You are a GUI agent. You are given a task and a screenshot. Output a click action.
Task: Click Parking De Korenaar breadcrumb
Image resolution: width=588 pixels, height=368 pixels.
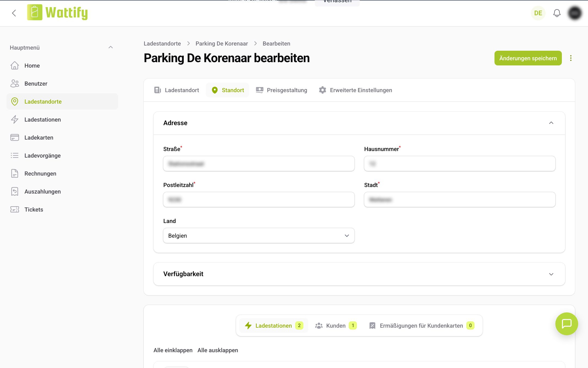coord(222,44)
